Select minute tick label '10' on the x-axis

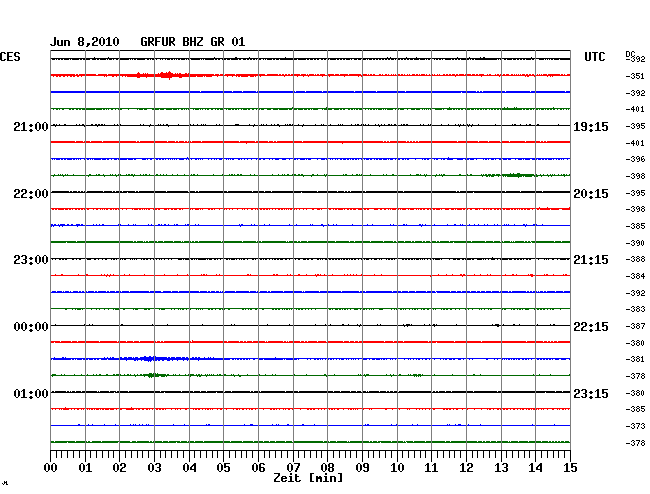pos(397,468)
